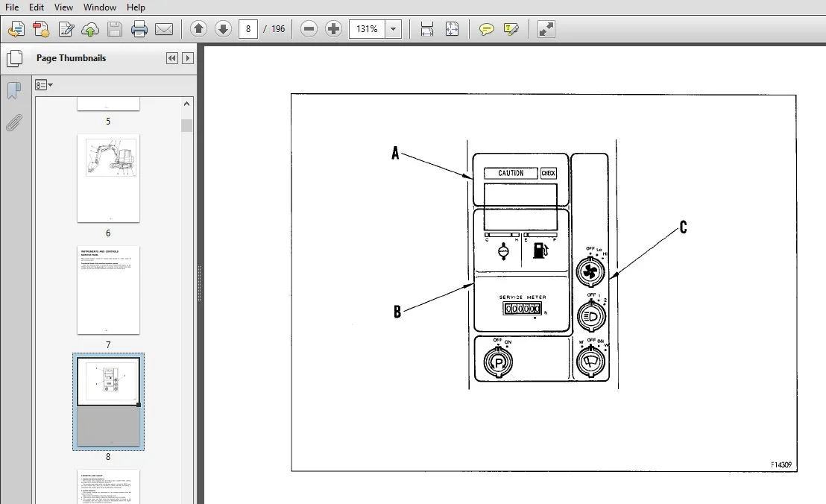The width and height of the screenshot is (826, 504).
Task: Open the thumbnails options dropdown
Action: [x=44, y=85]
